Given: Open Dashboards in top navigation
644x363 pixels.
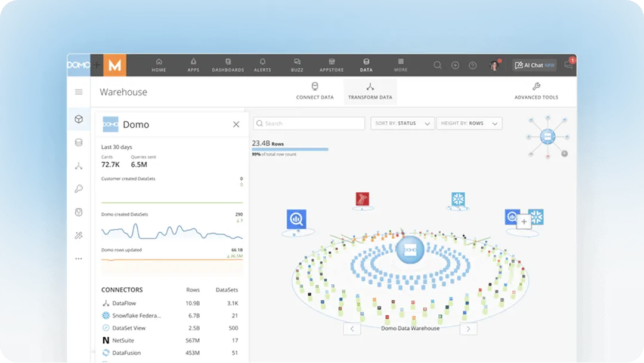Looking at the screenshot, I should coord(228,65).
